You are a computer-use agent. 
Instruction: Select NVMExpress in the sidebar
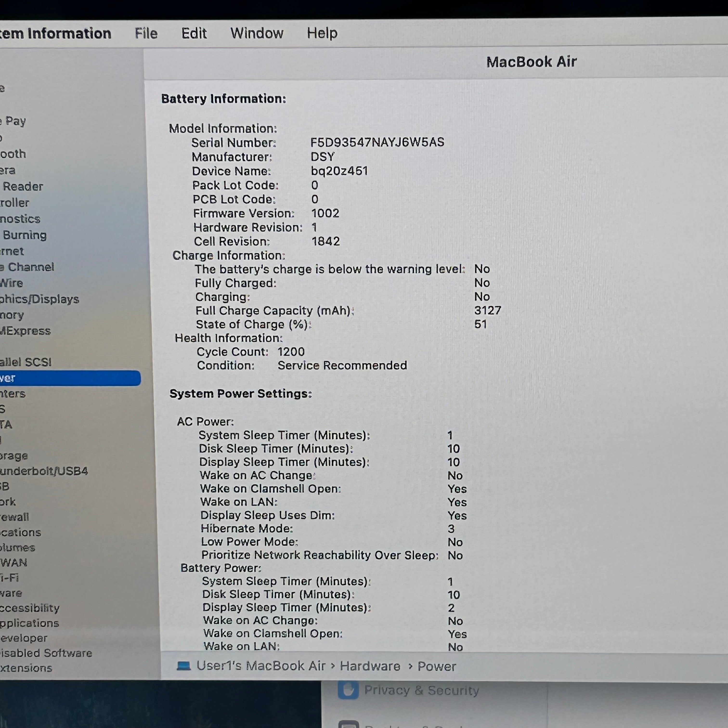[25, 331]
